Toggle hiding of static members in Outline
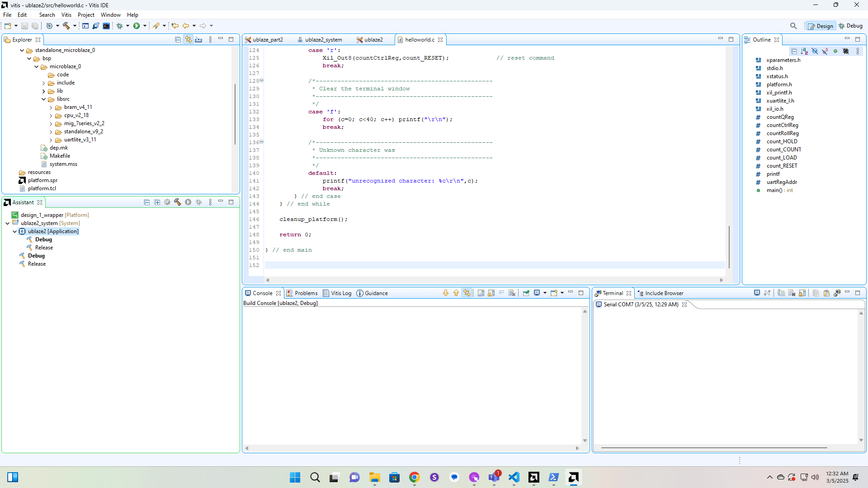Image resolution: width=868 pixels, height=488 pixels. [x=825, y=51]
